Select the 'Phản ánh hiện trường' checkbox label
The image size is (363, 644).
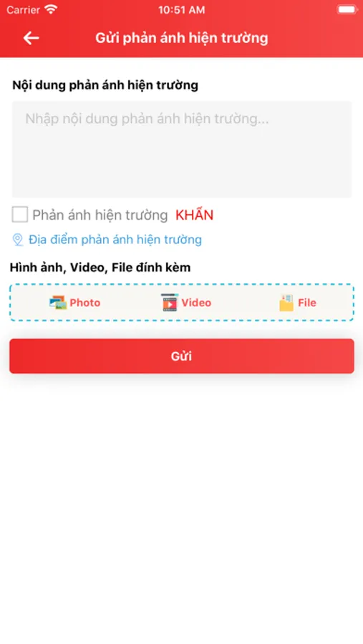tap(100, 215)
